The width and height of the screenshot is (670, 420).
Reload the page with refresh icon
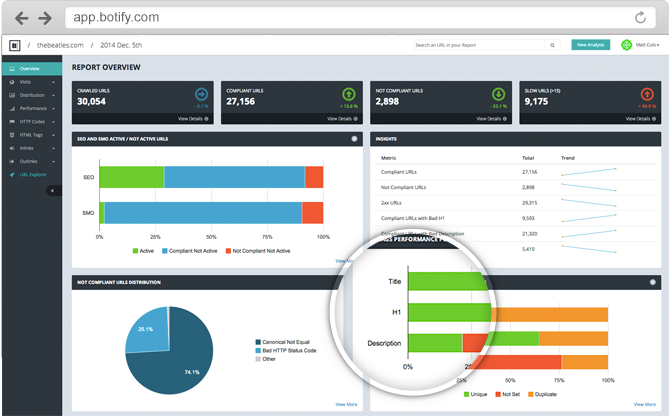[640, 18]
